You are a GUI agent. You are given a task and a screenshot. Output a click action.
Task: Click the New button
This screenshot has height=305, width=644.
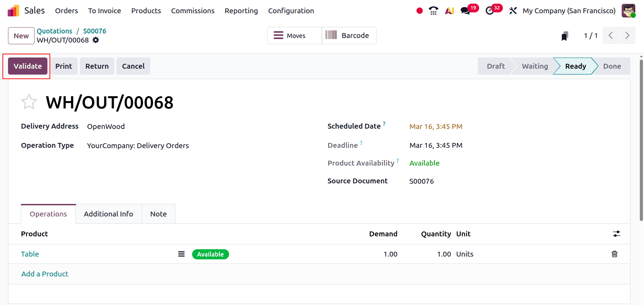pos(21,36)
